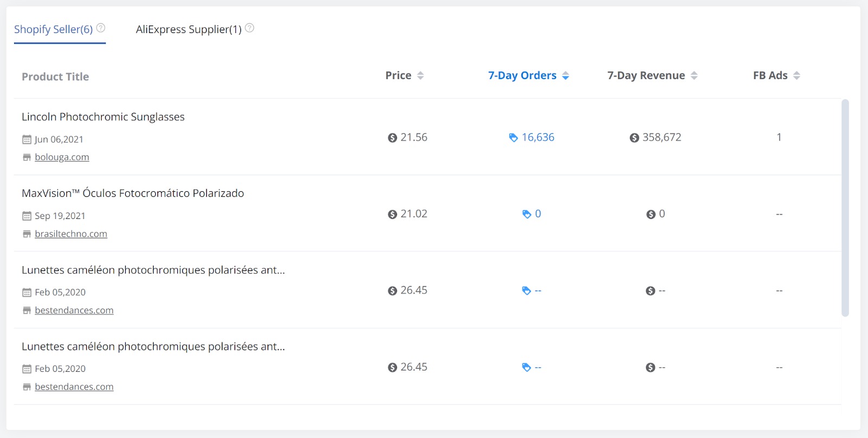Click store icon beside bolouga.com

click(27, 157)
